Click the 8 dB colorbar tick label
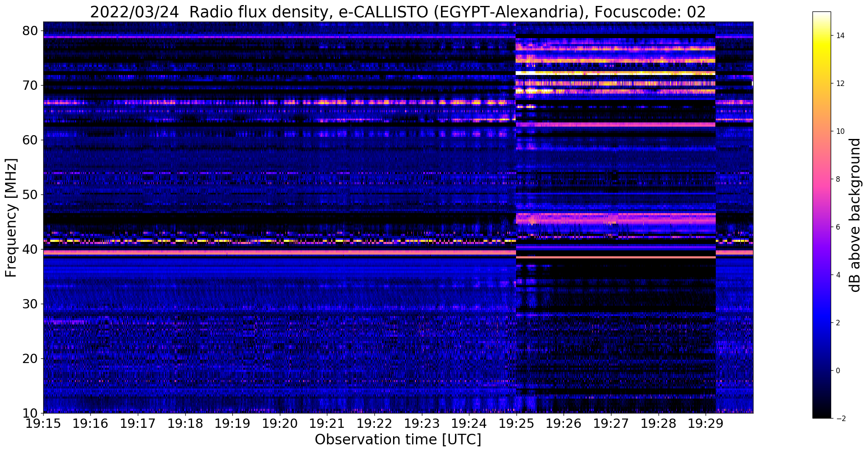This screenshot has height=452, width=868. coord(837,179)
